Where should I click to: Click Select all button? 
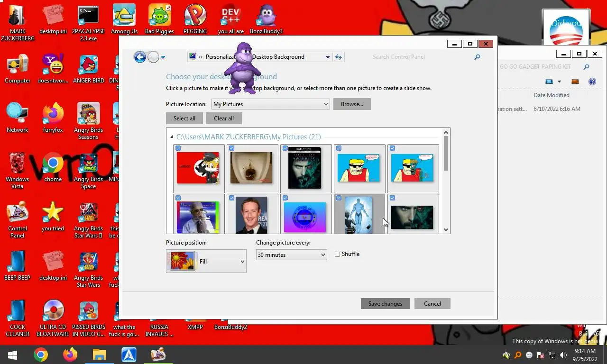click(184, 118)
